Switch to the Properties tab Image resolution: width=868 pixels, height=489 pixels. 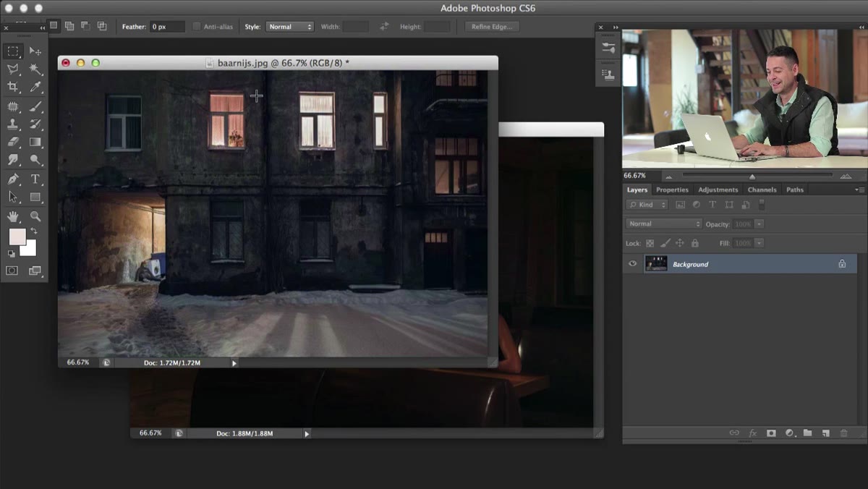click(672, 190)
